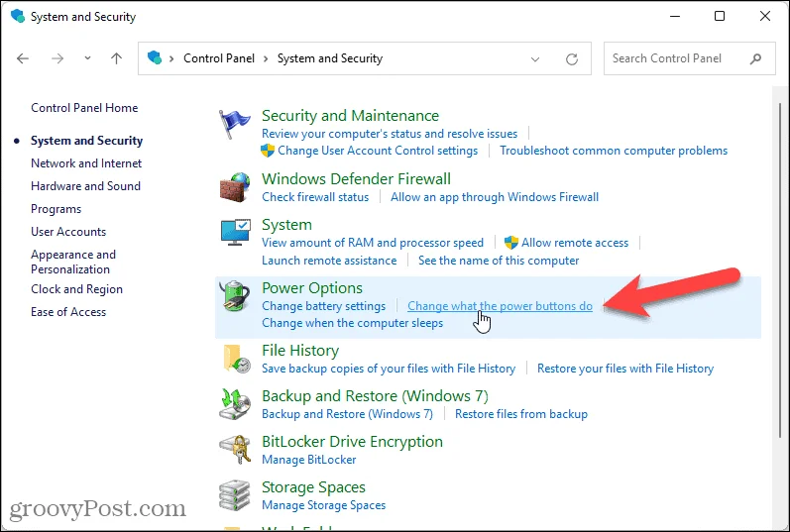Click the Control Panel icon in address bar
Image resolution: width=790 pixels, height=532 pixels.
(x=155, y=57)
